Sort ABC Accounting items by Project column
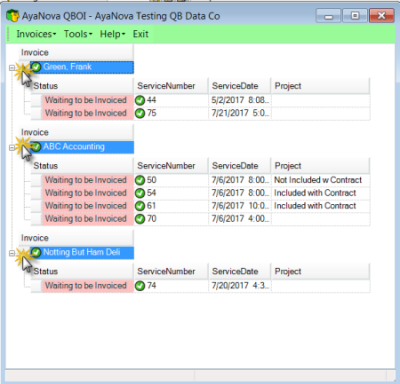The height and width of the screenshot is (384, 400). coord(321,166)
